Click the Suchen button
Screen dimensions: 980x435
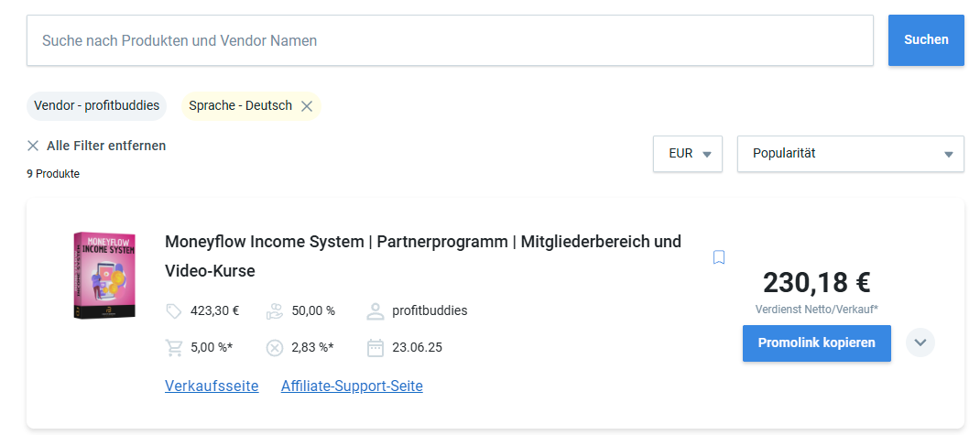926,40
